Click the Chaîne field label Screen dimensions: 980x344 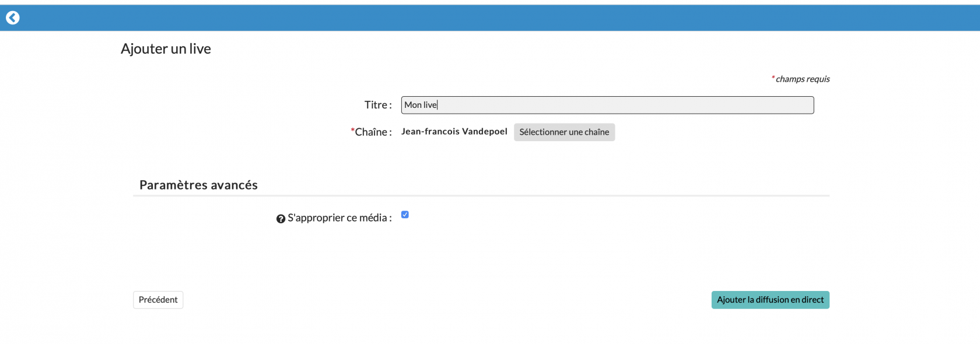(x=373, y=132)
